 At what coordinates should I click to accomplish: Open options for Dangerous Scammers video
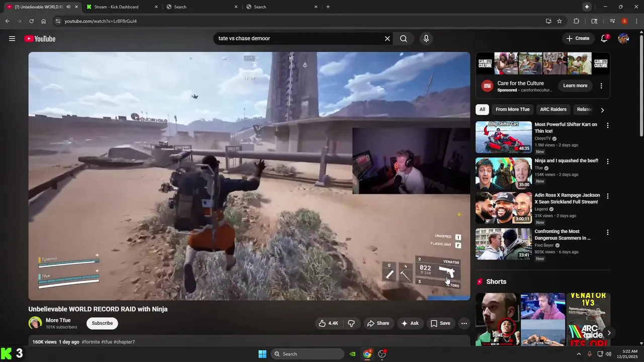point(607,232)
